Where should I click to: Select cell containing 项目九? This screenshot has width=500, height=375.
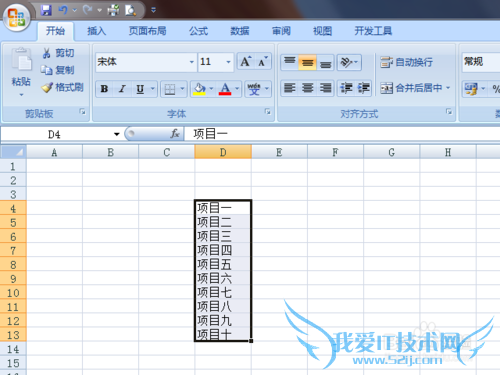pos(223,320)
